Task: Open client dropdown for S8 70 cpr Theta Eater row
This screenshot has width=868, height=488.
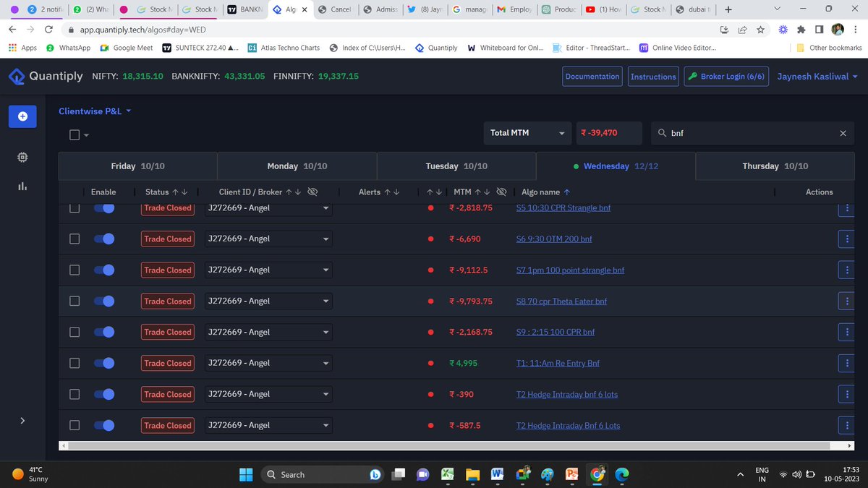Action: (268, 301)
